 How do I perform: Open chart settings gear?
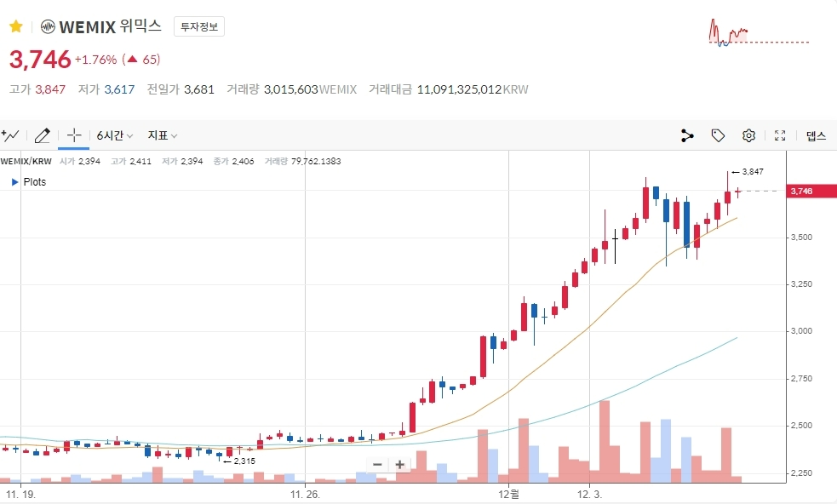click(x=748, y=135)
